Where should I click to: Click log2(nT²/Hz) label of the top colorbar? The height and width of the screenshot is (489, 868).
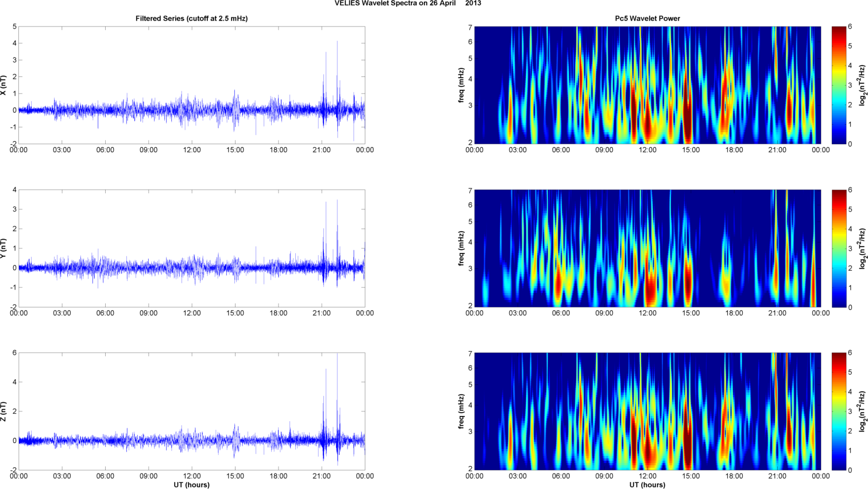point(862,85)
